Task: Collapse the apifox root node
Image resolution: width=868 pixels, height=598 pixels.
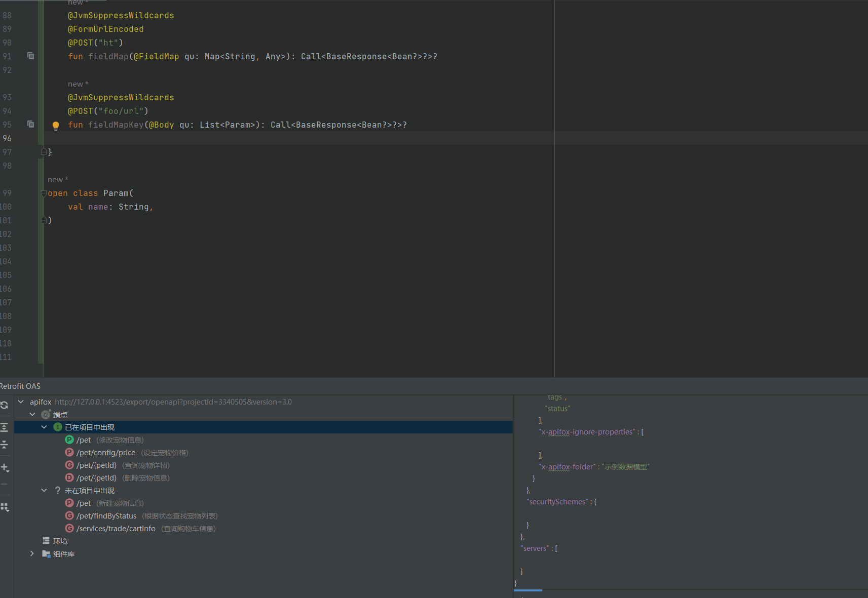Action: 21,402
